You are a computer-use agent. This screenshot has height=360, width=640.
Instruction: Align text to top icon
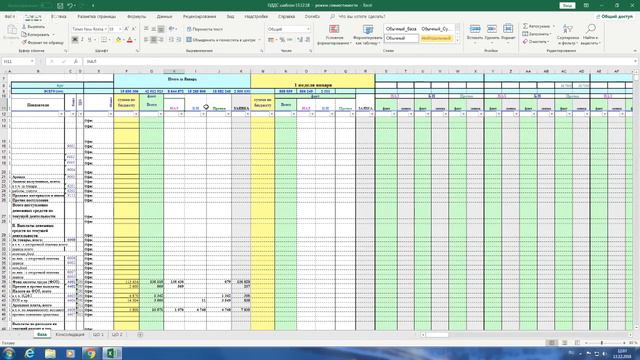coord(146,29)
